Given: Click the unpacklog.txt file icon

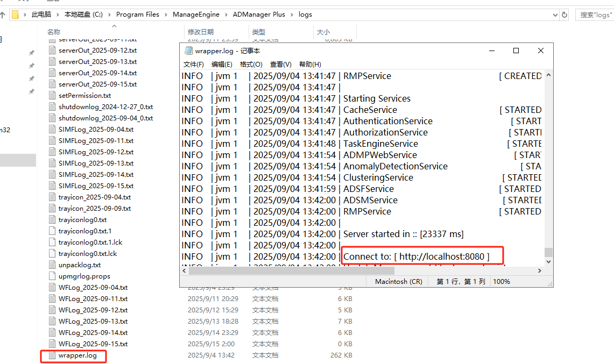Looking at the screenshot, I should (52, 265).
